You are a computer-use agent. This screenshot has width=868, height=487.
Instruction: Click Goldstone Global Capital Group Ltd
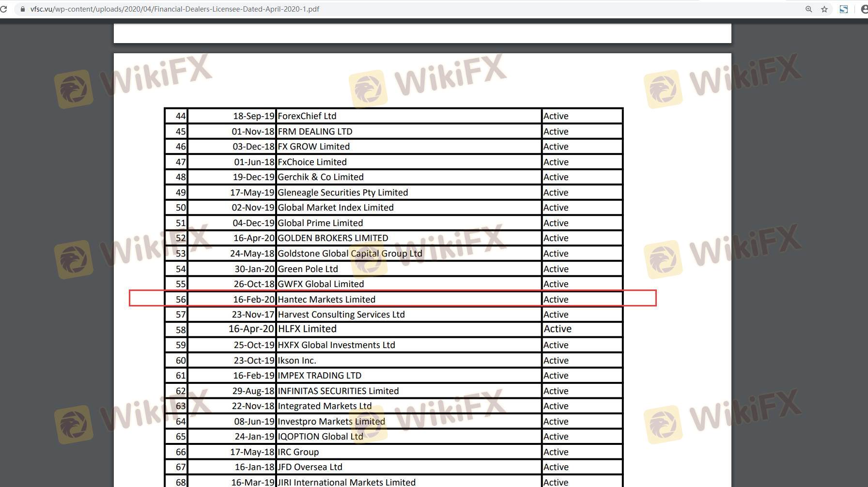[x=350, y=254]
